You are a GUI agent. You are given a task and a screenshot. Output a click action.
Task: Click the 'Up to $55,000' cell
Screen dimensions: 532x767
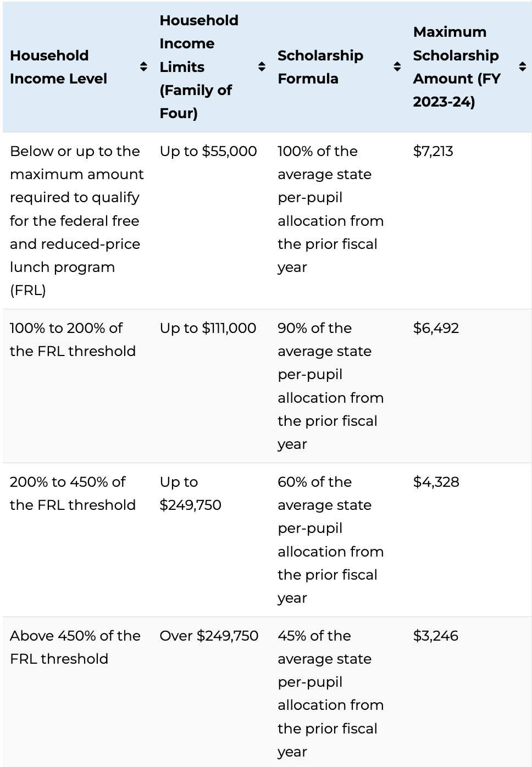point(208,151)
